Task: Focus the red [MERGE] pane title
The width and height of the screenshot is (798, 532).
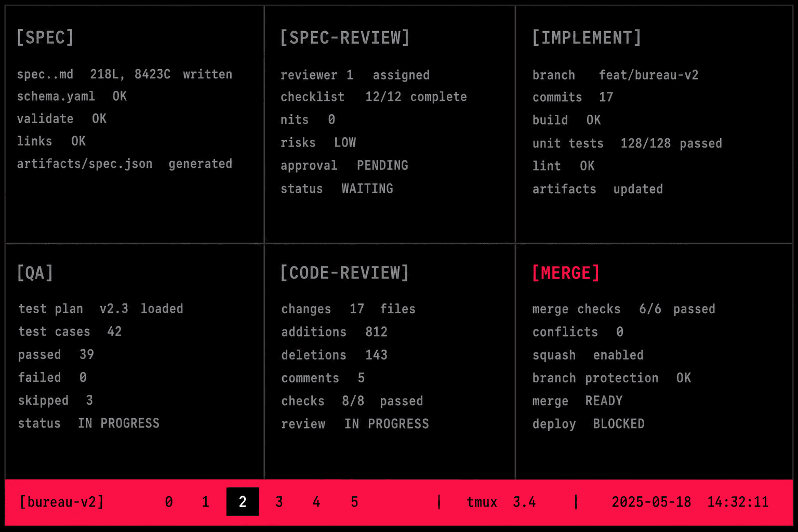Action: [x=566, y=273]
